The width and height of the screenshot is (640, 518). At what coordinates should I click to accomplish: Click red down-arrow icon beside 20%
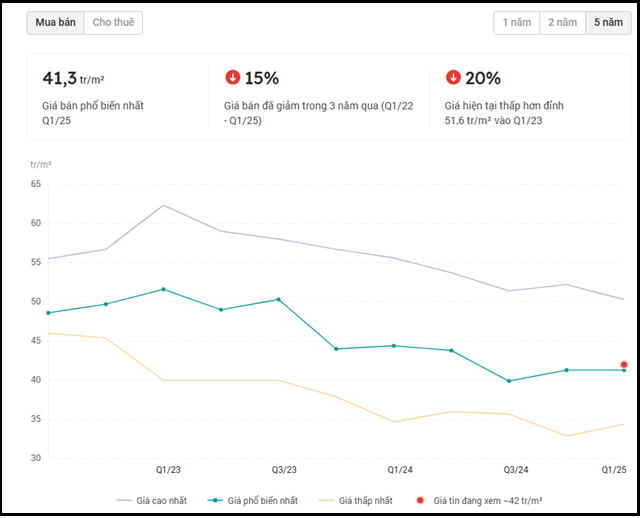tap(453, 78)
